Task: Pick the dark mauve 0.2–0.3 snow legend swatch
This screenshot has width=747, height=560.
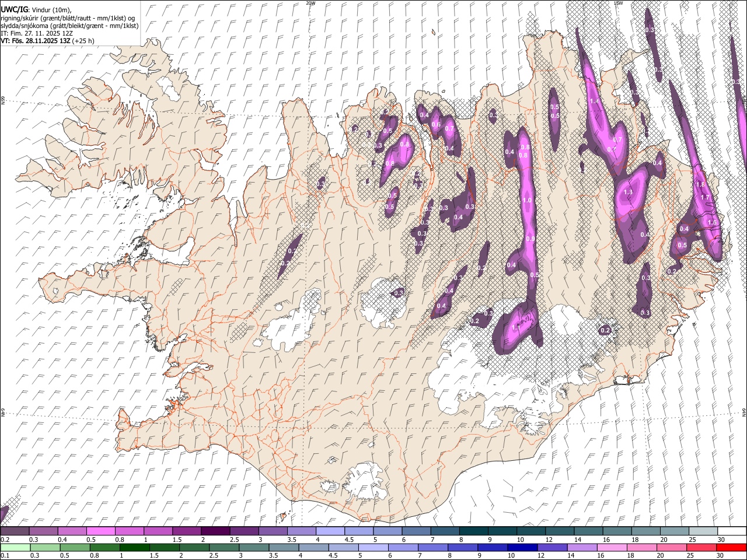Action: (x=15, y=531)
